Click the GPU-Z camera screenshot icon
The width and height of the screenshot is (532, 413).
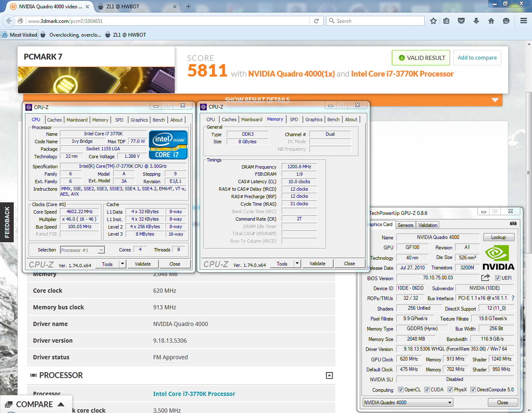point(513,224)
